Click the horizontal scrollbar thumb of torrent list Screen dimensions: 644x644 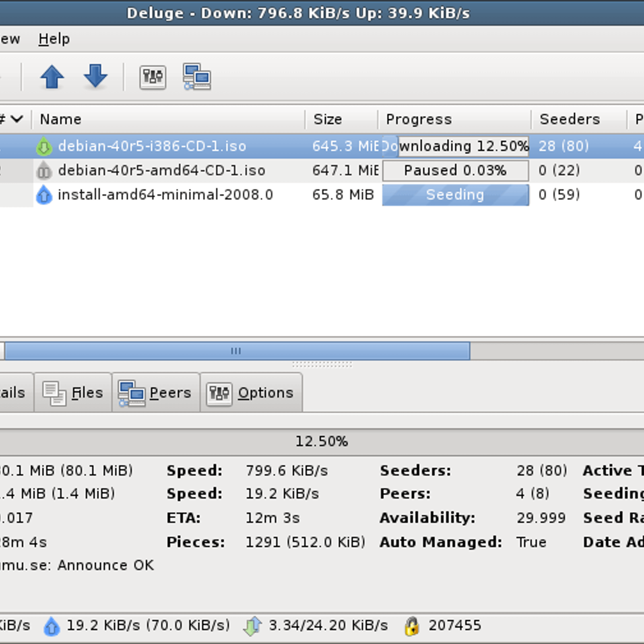tap(237, 351)
